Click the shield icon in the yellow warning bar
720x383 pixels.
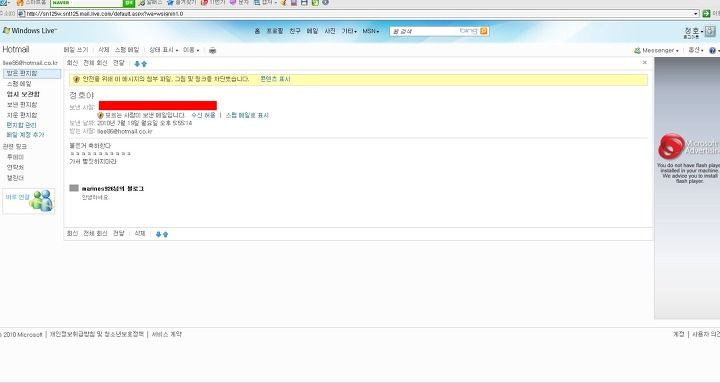pos(76,79)
